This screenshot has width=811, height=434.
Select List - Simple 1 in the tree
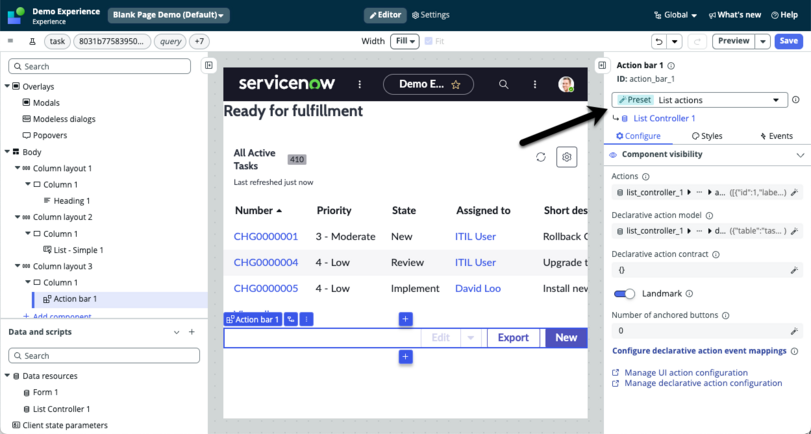[79, 250]
